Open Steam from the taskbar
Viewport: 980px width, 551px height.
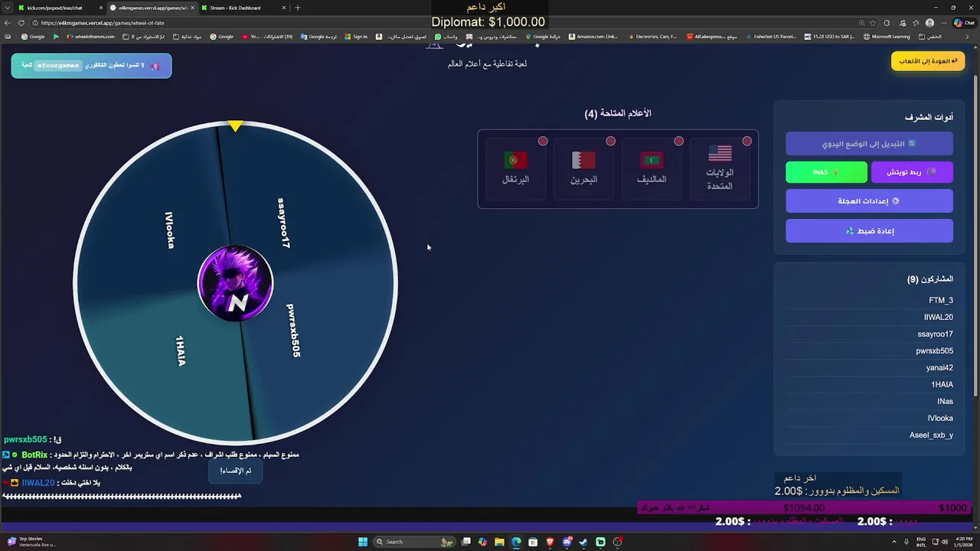(x=583, y=542)
